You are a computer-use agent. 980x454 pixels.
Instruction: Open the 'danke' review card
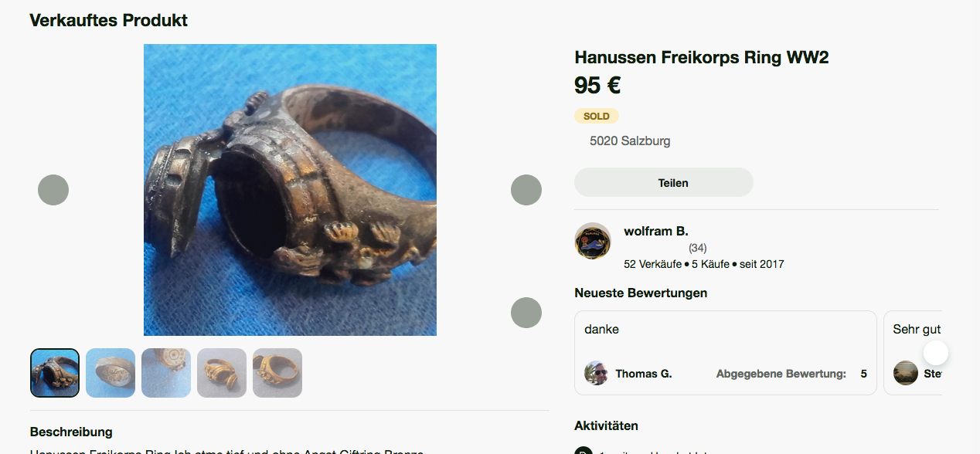point(726,353)
